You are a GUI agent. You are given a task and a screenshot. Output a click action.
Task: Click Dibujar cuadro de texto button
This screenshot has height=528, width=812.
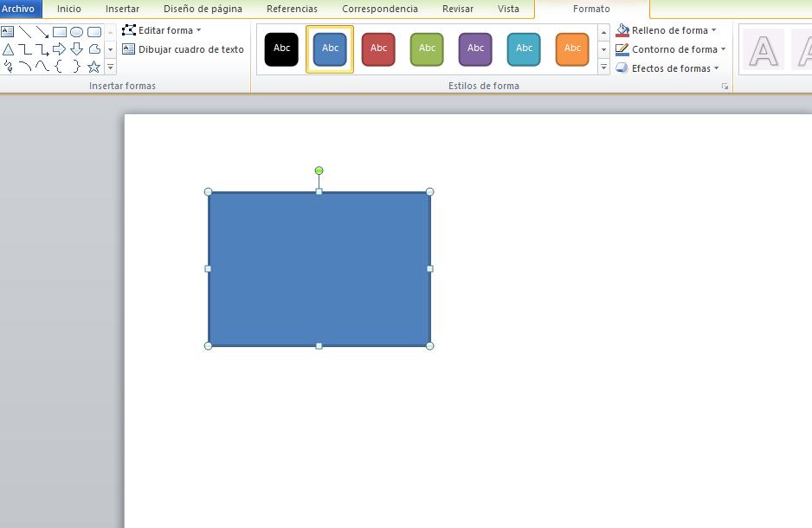click(184, 49)
